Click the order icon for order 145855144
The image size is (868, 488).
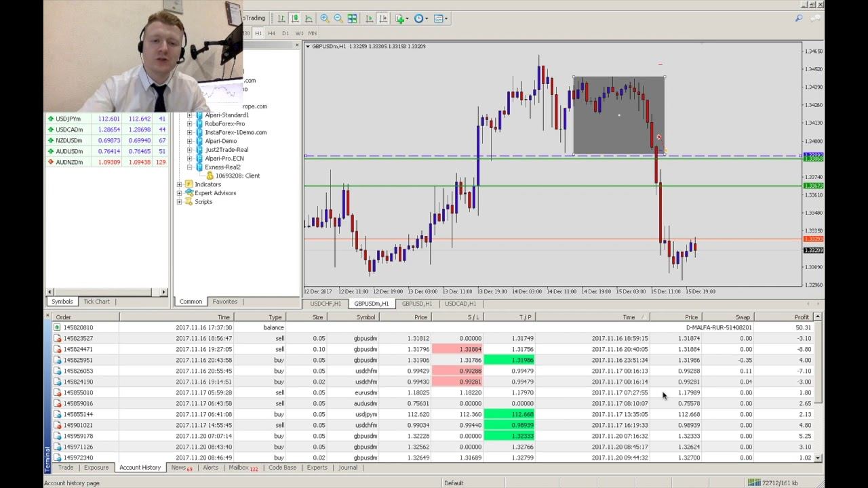pos(58,414)
